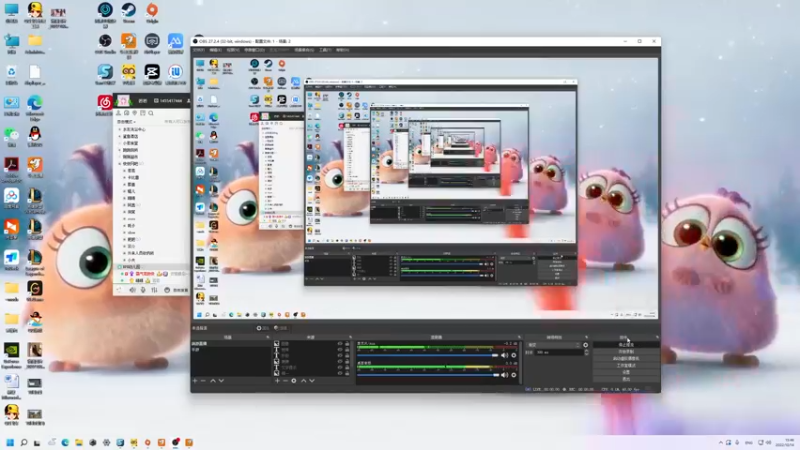The height and width of the screenshot is (450, 800).
Task: Adjust the transition duration stepper arrows
Action: click(586, 353)
